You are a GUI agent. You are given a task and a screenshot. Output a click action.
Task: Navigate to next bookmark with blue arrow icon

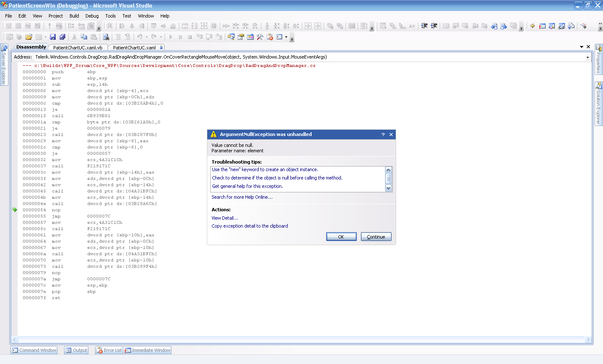coord(504,26)
